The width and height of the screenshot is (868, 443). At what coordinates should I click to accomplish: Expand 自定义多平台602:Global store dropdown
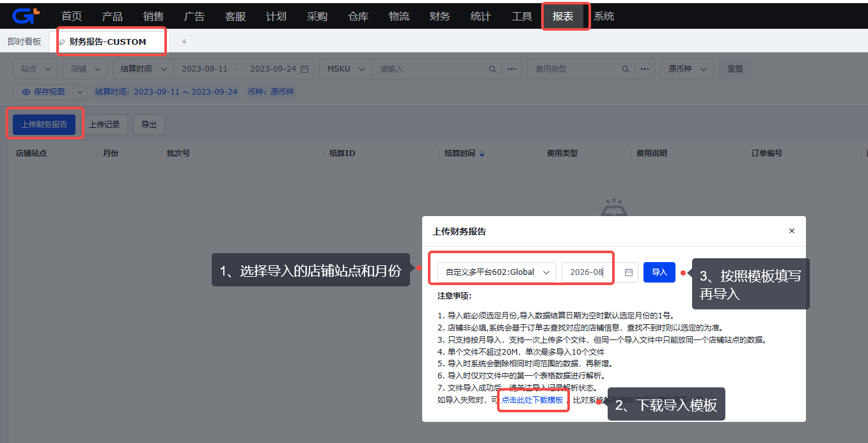pos(497,272)
